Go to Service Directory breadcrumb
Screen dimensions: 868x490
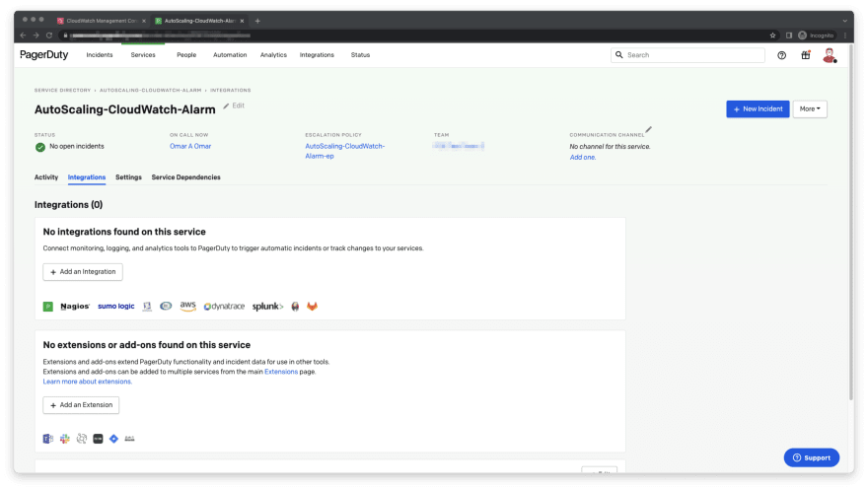click(x=62, y=90)
